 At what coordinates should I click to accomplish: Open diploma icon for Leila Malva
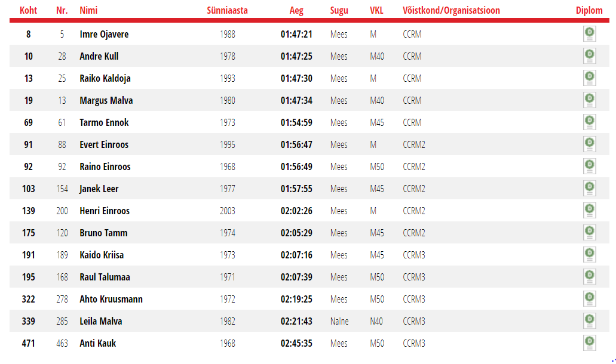point(589,320)
